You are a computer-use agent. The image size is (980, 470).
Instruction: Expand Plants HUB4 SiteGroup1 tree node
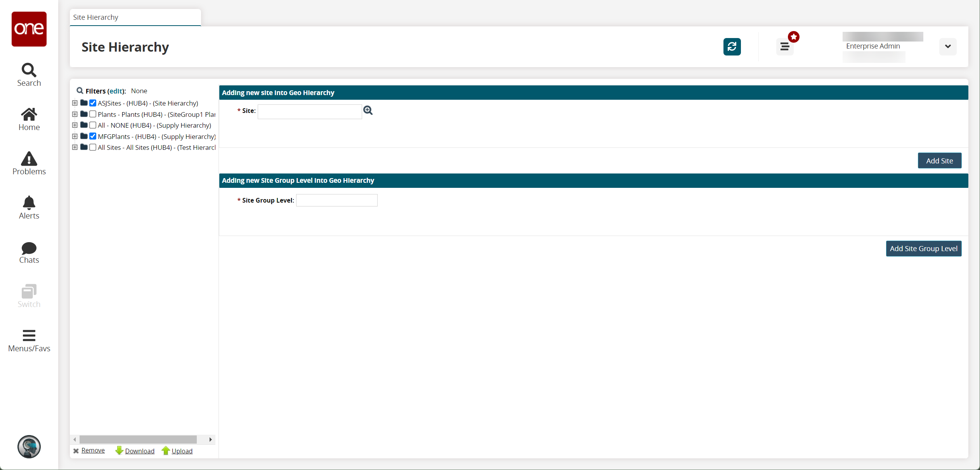[75, 114]
